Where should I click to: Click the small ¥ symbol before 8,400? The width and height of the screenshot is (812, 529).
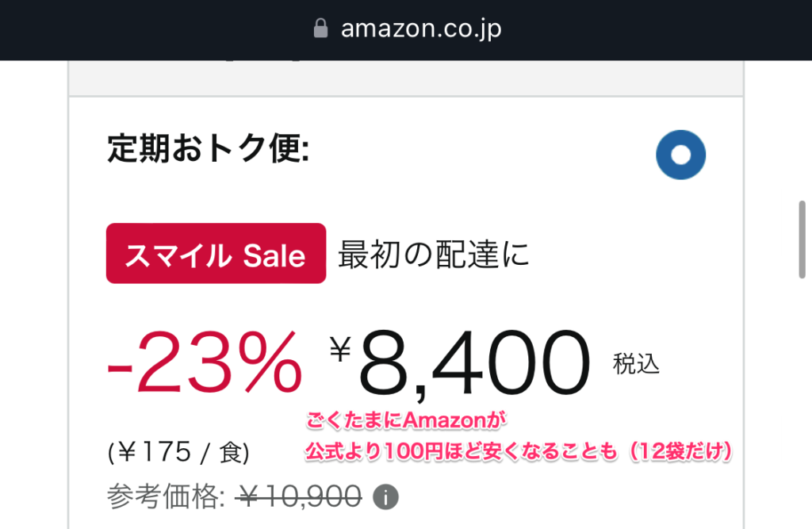tap(340, 347)
